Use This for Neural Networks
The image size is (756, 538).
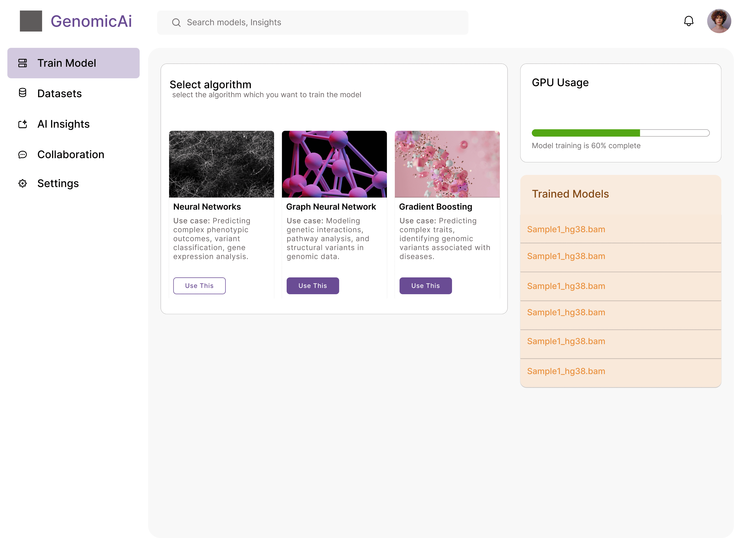coord(199,286)
